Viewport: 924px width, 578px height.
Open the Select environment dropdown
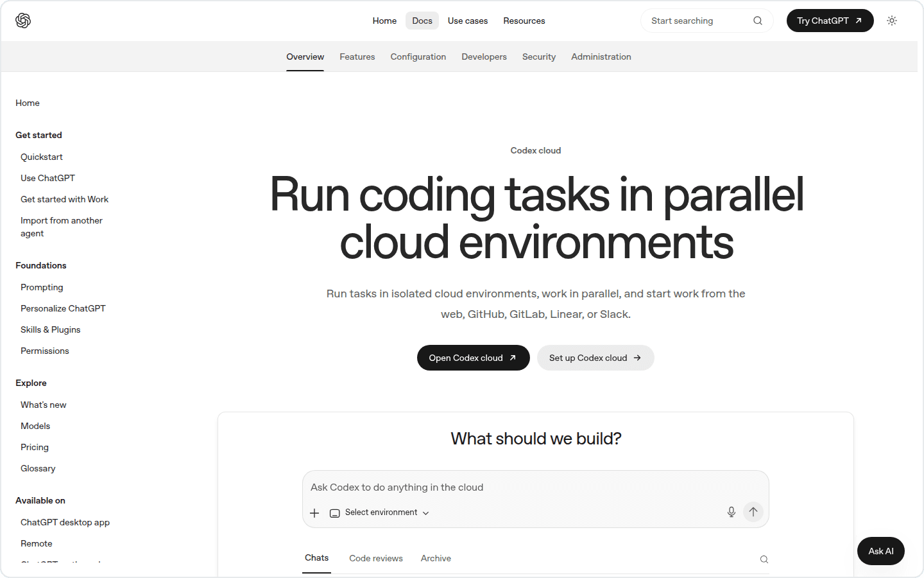(x=379, y=512)
